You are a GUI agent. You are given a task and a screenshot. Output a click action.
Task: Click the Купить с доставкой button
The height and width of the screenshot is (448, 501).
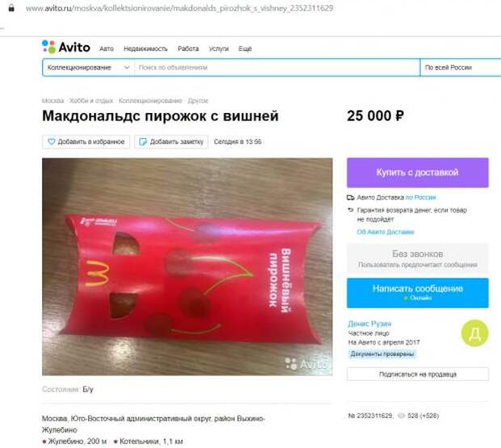[418, 172]
